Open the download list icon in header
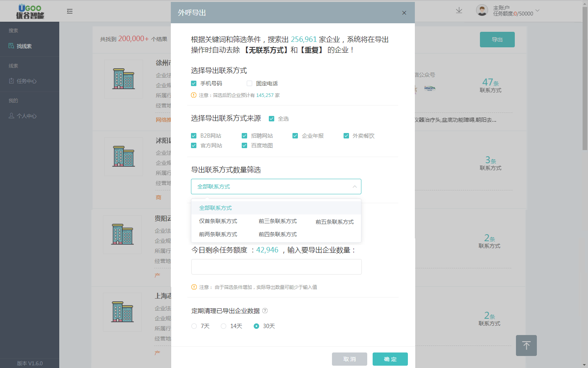The height and width of the screenshot is (368, 588). point(459,10)
